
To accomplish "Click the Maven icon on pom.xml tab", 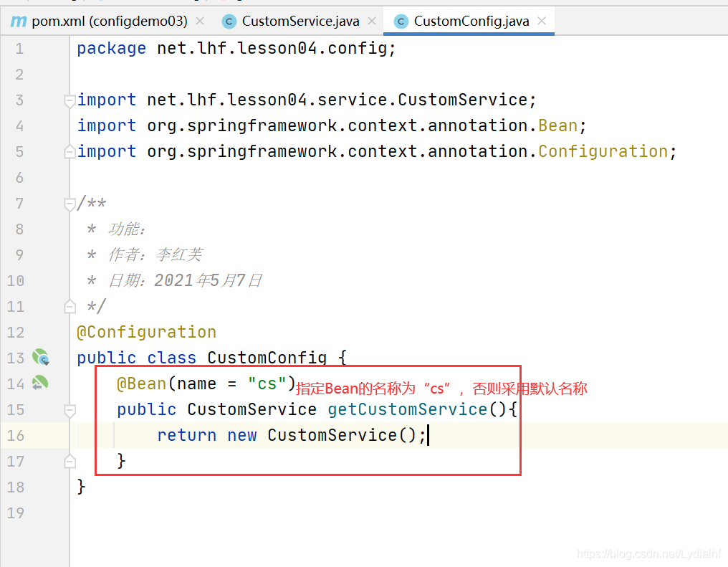I will (x=19, y=22).
